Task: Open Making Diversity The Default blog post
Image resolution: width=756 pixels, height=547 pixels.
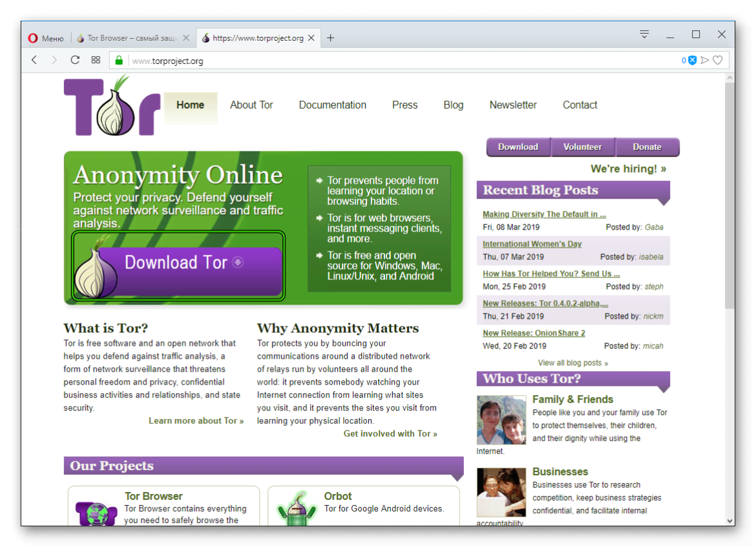Action: (x=544, y=214)
